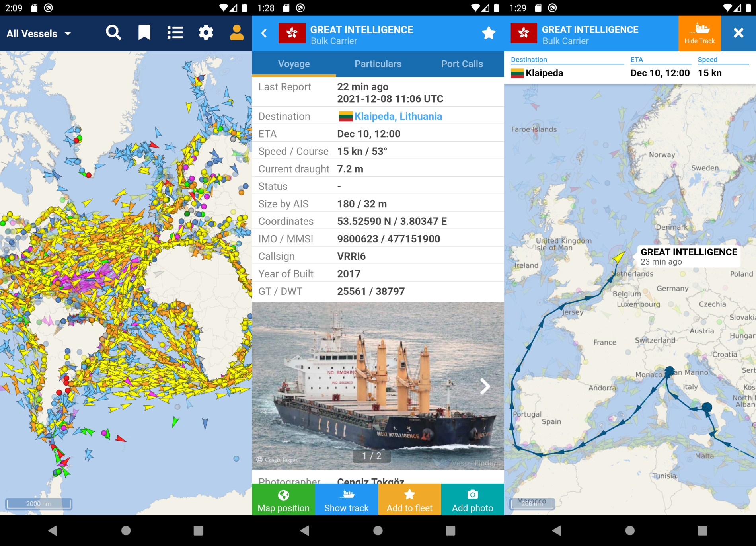Open the bookmarks icon in map toolbar
Image resolution: width=756 pixels, height=546 pixels.
pos(144,33)
